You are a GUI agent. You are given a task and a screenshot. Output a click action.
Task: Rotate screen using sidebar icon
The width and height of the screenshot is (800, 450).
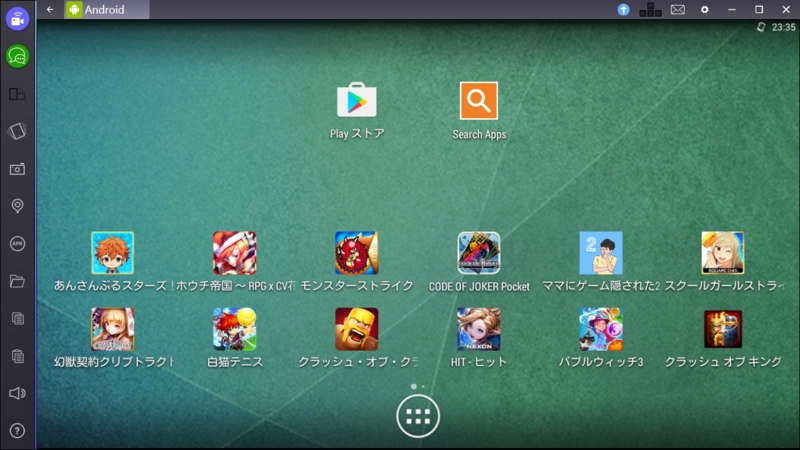click(x=17, y=131)
